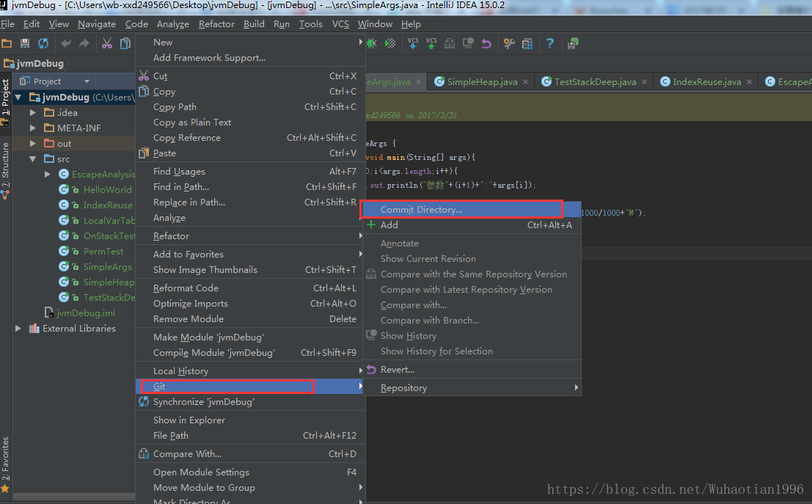Image resolution: width=812 pixels, height=504 pixels.
Task: Click the Undo arrow toolbar icon
Action: [x=66, y=43]
